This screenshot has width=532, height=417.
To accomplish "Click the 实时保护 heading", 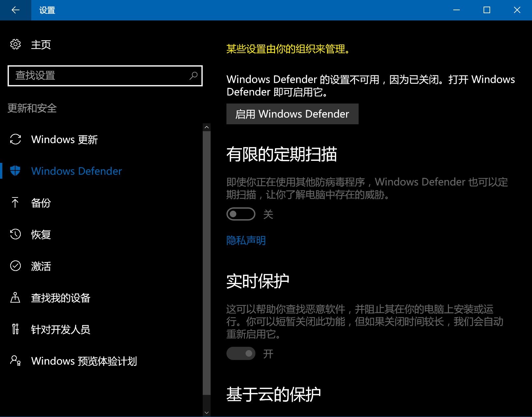I will pyautogui.click(x=258, y=281).
